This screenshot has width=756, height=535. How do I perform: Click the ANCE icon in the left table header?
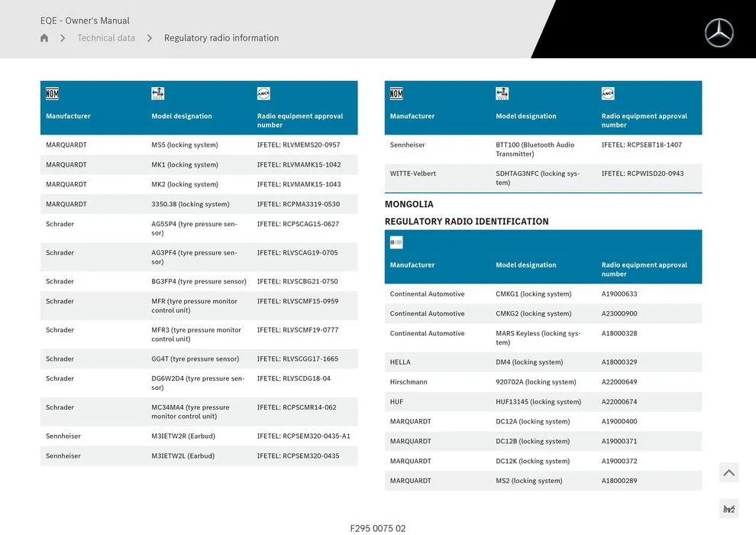[x=263, y=94]
